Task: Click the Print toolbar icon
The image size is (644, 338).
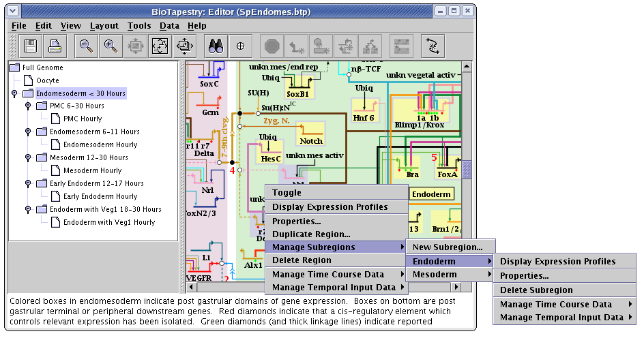Action: [55, 46]
